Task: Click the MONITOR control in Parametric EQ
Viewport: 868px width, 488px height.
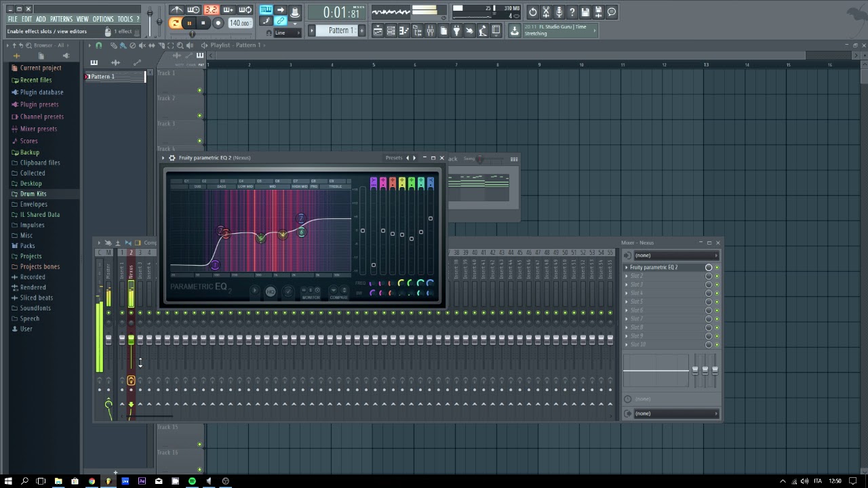Action: [311, 293]
